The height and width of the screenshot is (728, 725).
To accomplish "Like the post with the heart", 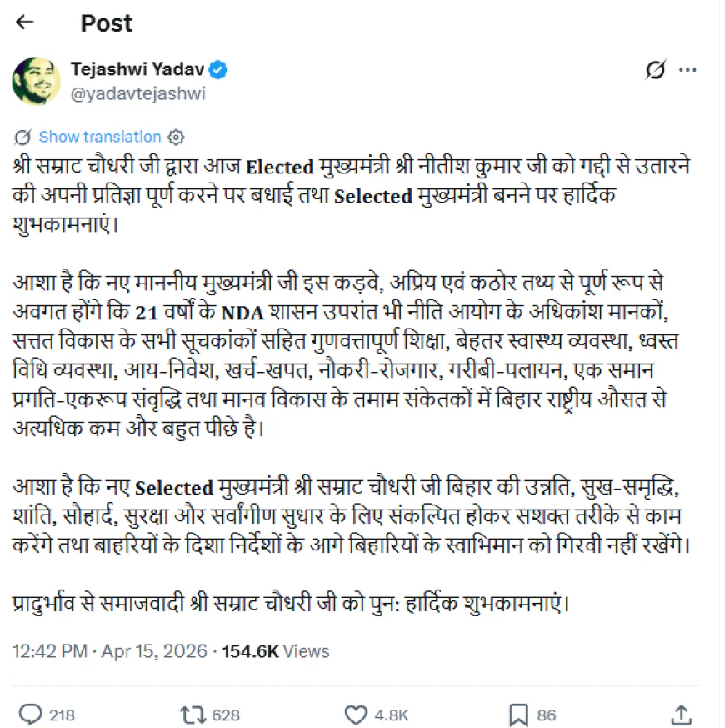I will [x=356, y=715].
